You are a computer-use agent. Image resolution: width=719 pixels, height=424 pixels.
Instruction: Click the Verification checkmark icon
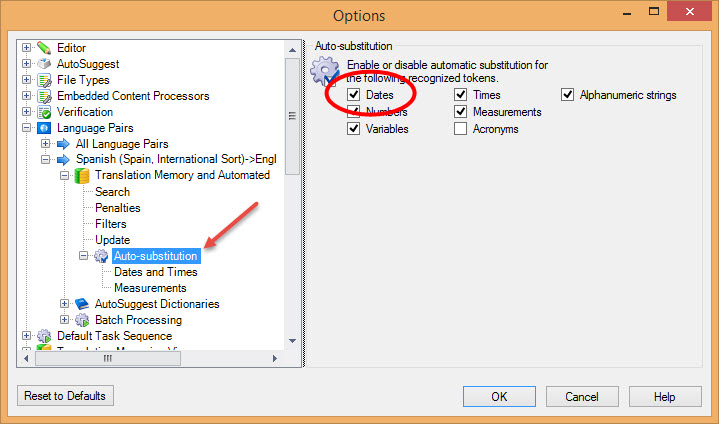point(44,112)
